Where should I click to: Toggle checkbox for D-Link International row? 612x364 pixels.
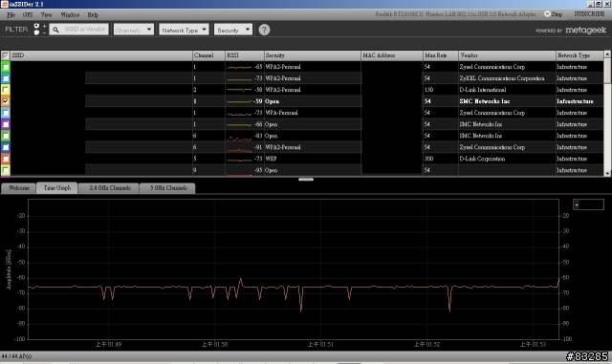pyautogui.click(x=6, y=90)
